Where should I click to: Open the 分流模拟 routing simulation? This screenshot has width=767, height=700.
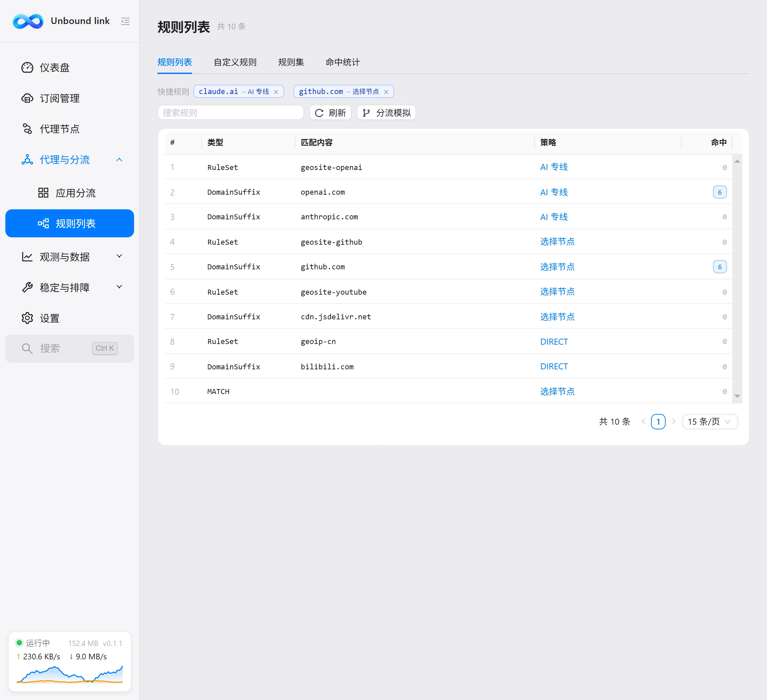pyautogui.click(x=386, y=113)
